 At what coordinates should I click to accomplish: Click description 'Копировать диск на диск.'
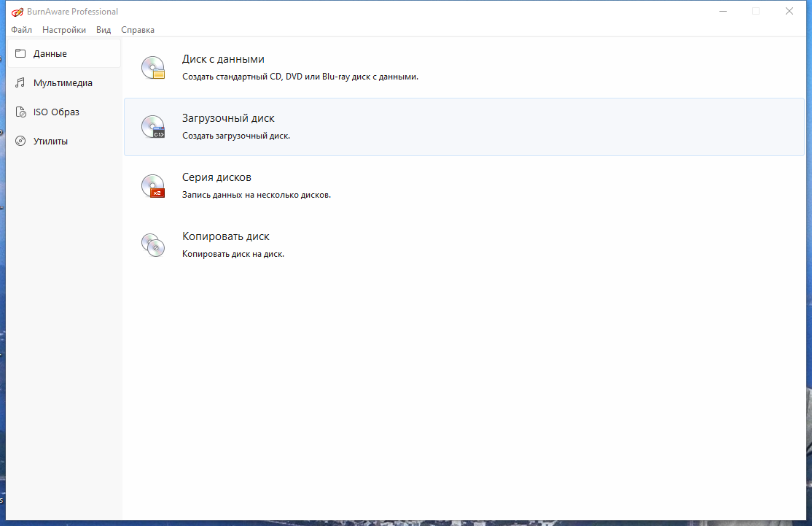[233, 254]
